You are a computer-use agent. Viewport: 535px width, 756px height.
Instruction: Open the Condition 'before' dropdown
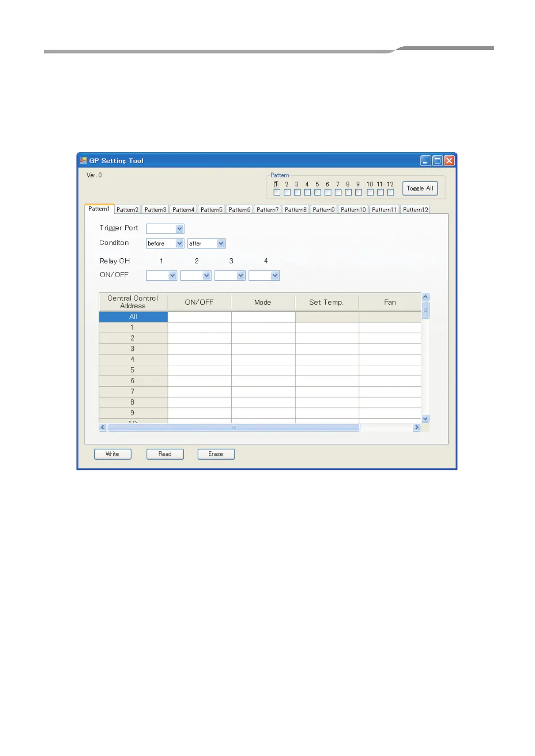[165, 243]
